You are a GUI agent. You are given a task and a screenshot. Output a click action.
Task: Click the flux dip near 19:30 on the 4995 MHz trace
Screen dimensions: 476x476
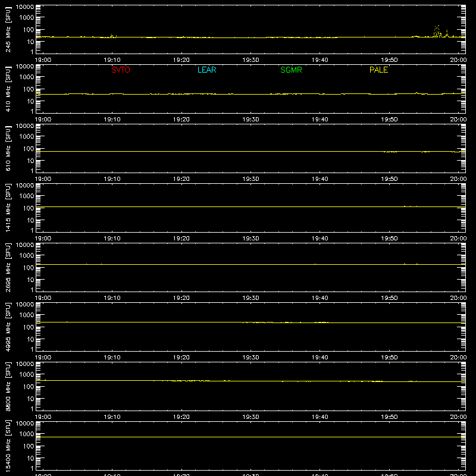(258, 322)
